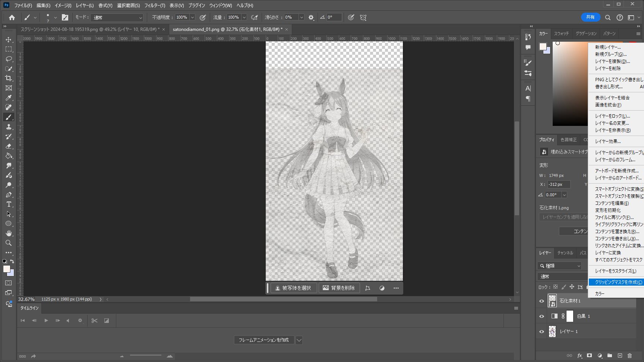Screen dimensions: 644x362
Task: Toggle lock transparent pixels
Action: tap(555, 287)
